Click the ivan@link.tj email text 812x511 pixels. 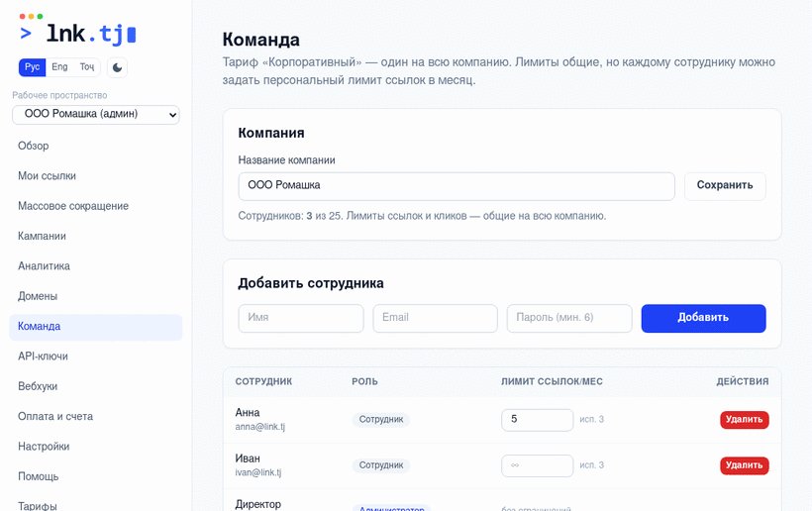[x=257, y=472]
